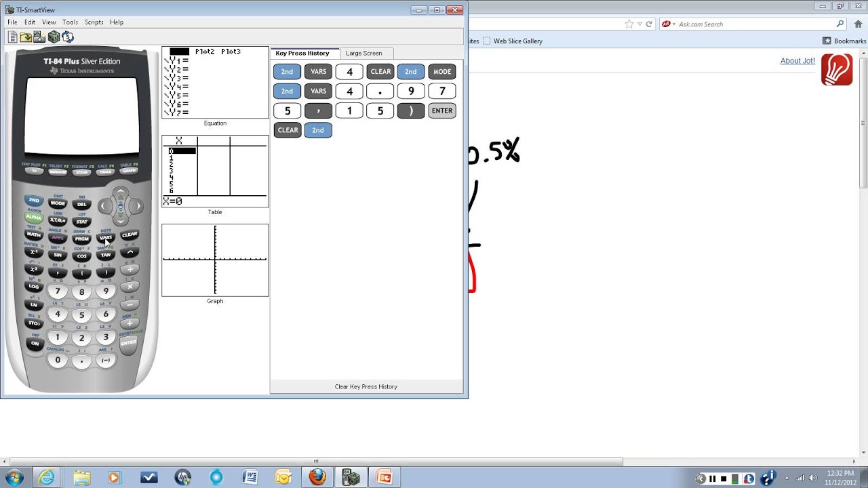The image size is (868, 488).
Task: Click the MODE key in key press history
Action: coord(442,72)
